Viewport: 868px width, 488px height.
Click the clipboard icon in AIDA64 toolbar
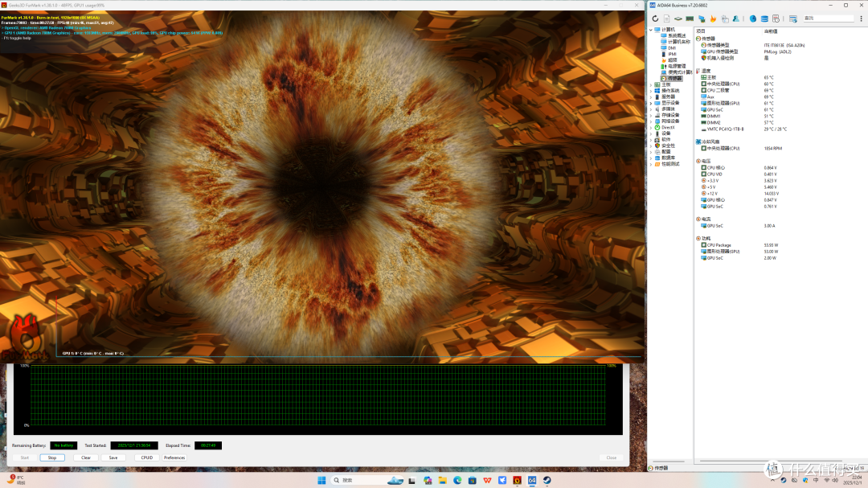pos(725,18)
